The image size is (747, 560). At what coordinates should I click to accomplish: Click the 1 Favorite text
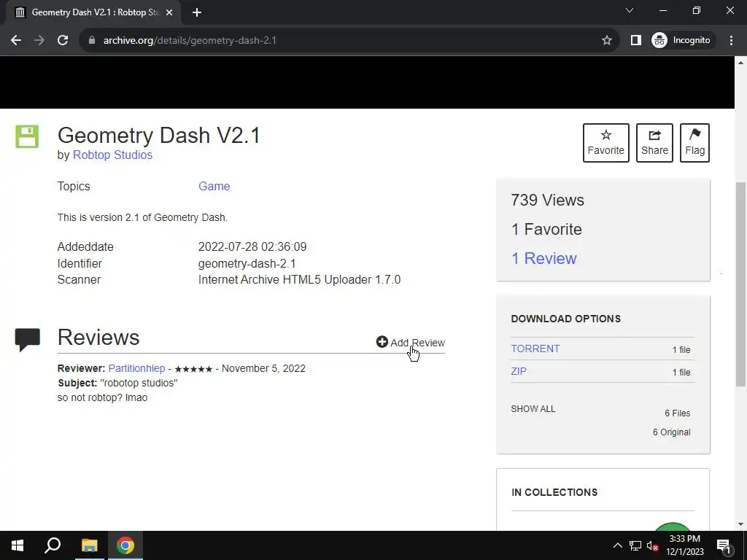coord(546,230)
